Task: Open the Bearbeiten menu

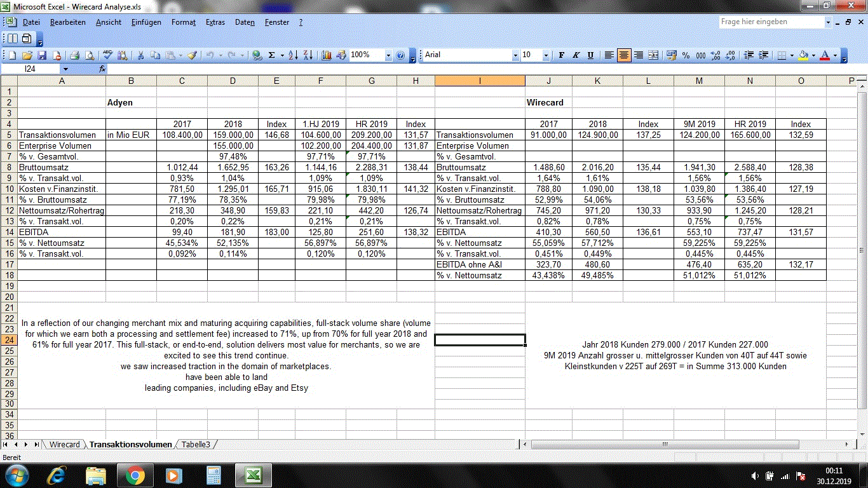Action: click(68, 22)
